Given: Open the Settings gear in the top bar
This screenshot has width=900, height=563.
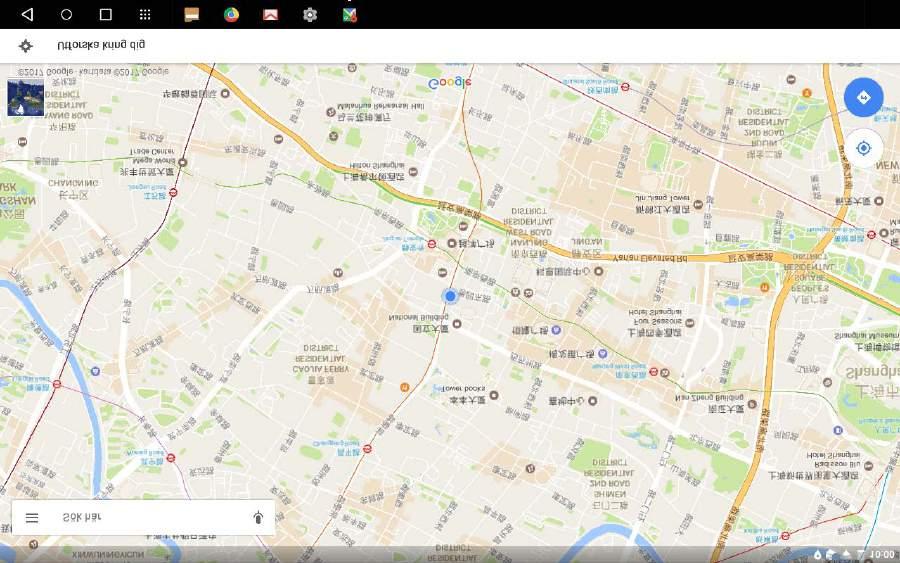Looking at the screenshot, I should pos(310,14).
